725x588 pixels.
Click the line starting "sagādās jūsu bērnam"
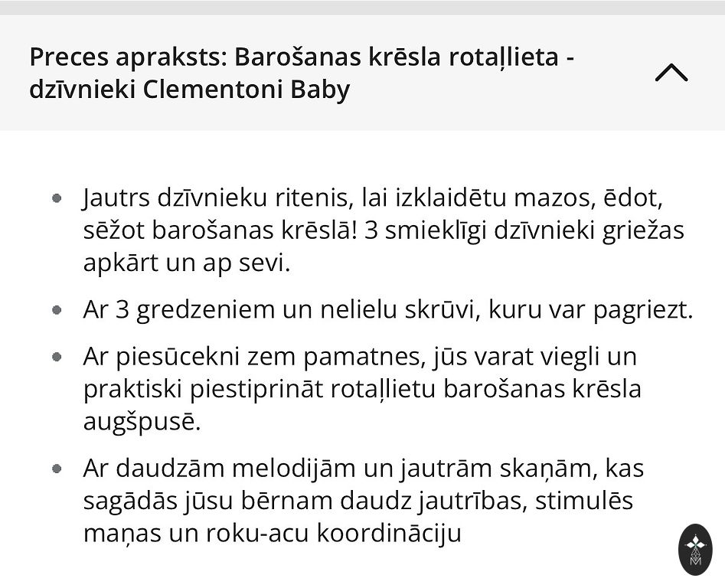[x=358, y=501]
